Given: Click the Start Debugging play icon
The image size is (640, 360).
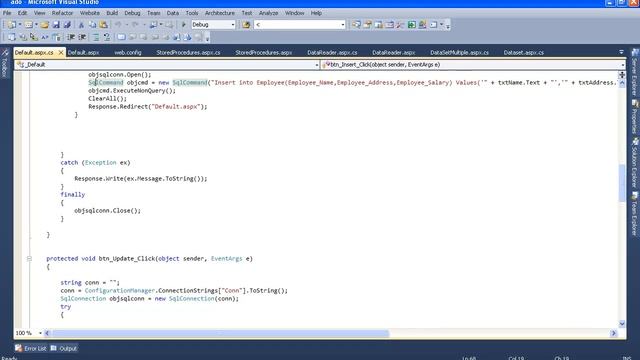Looking at the screenshot, I should tap(184, 25).
